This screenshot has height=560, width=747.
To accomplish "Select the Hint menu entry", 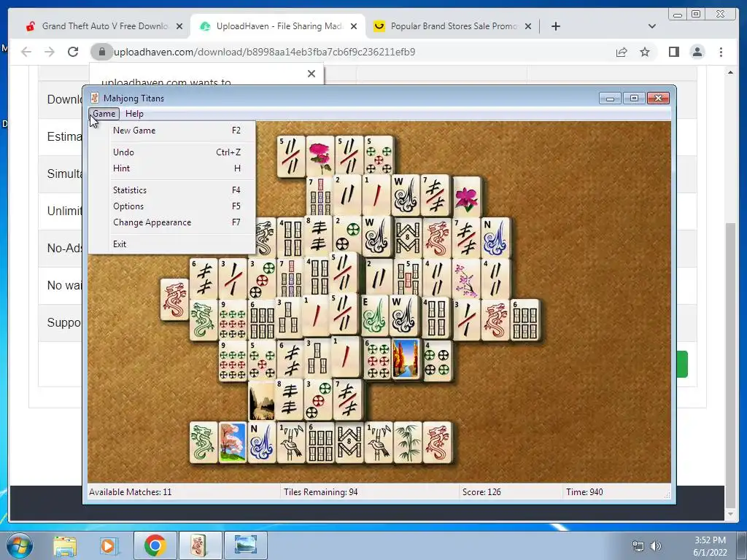I will click(172, 168).
